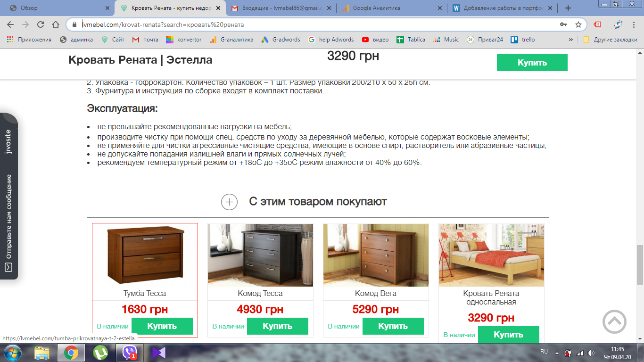The image size is (644, 362).
Task: Open Viber from the taskbar
Action: [129, 353]
